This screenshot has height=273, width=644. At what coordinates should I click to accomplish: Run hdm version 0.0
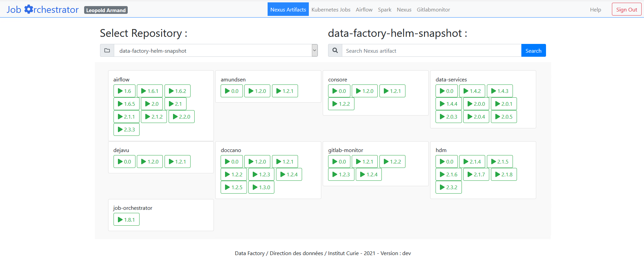coord(447,162)
